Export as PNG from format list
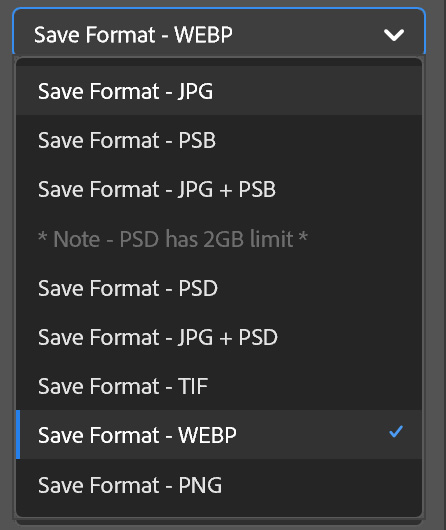The width and height of the screenshot is (446, 530). click(219, 484)
